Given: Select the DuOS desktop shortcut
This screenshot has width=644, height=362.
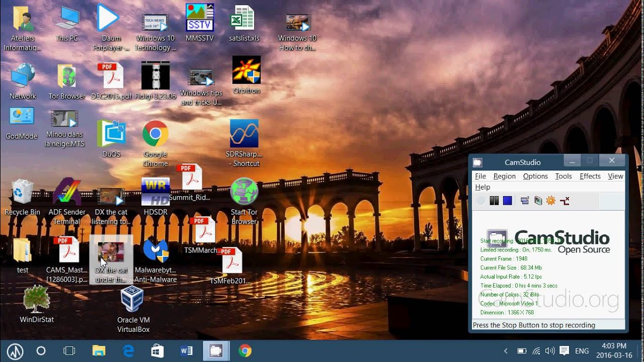Looking at the screenshot, I should (x=111, y=139).
